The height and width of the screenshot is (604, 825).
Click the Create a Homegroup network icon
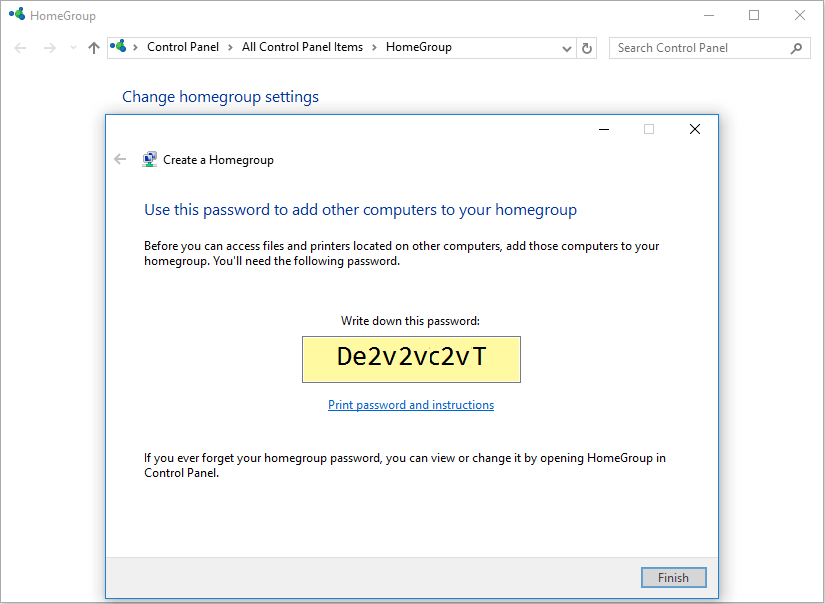149,159
